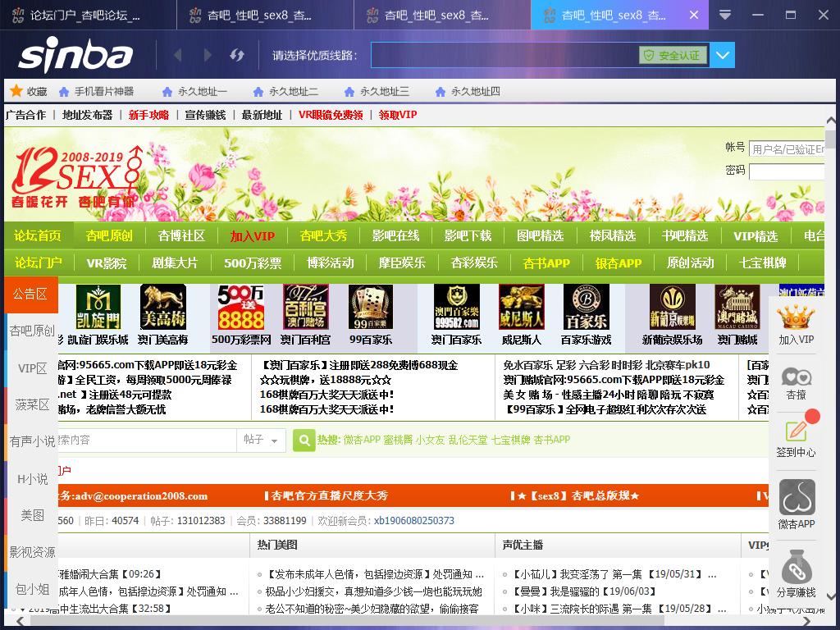Select the 公告区 sidebar tab
This screenshot has width=840, height=630.
coord(30,294)
